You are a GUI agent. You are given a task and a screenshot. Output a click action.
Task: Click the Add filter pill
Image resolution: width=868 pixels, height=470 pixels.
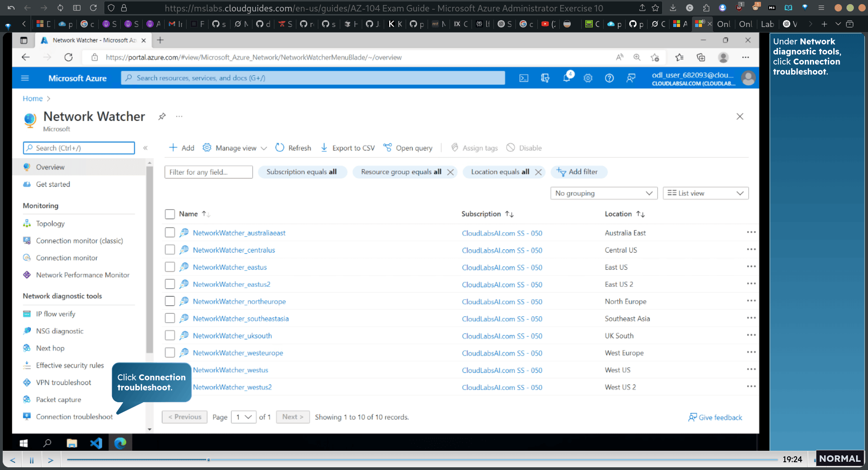[579, 172]
